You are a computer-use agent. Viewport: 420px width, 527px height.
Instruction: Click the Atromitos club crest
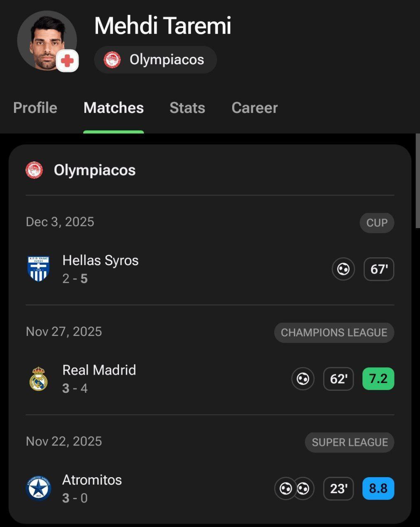(x=38, y=489)
